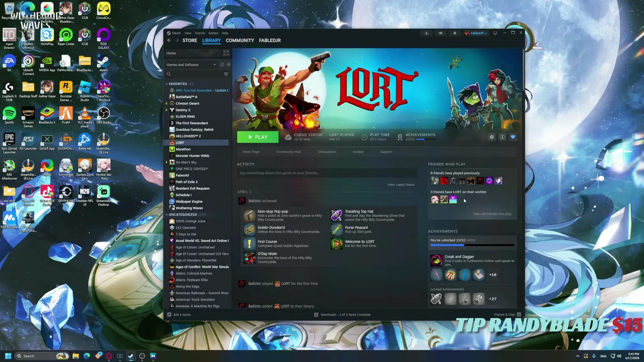The image size is (644, 362).
Task: Select Monster Hunter Wilds in library list
Action: 192,155
